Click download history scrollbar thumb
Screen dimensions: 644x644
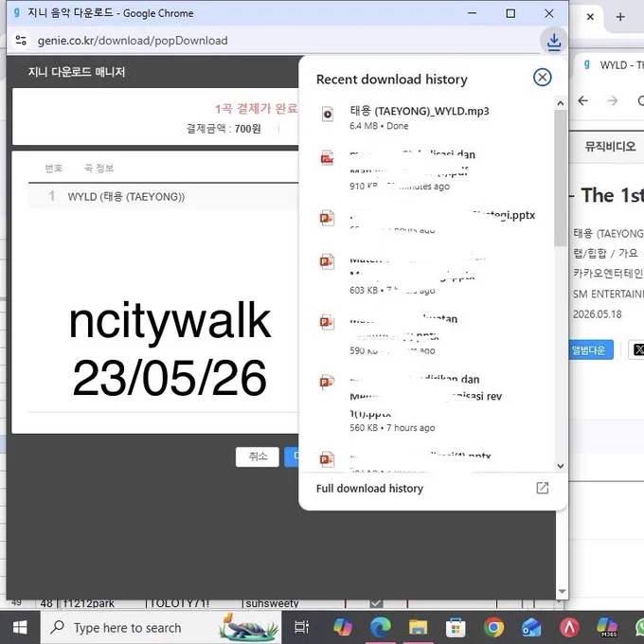(x=560, y=178)
